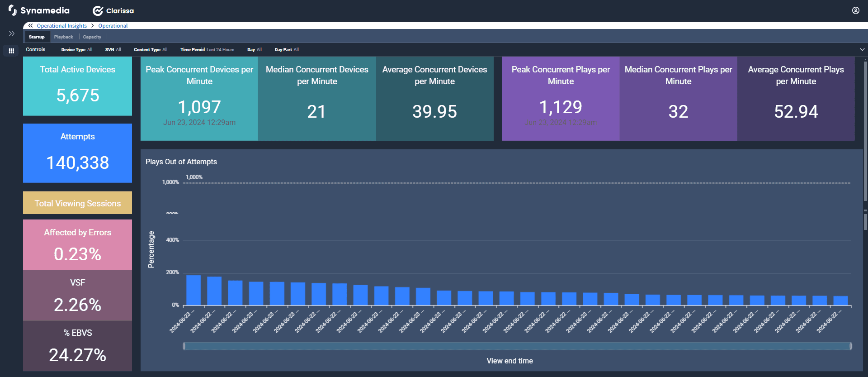Select the Startup tab
This screenshot has width=868, height=377.
37,37
